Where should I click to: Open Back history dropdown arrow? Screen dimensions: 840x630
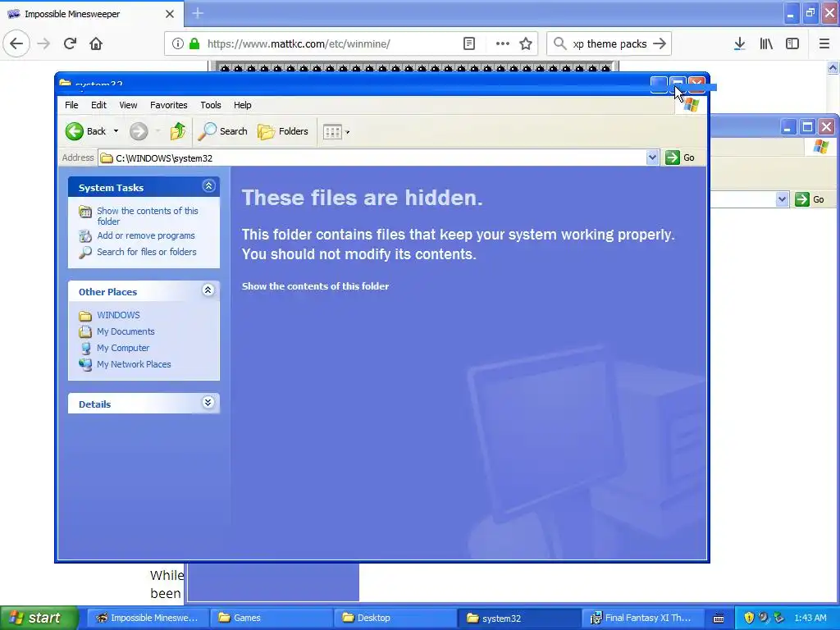116,131
